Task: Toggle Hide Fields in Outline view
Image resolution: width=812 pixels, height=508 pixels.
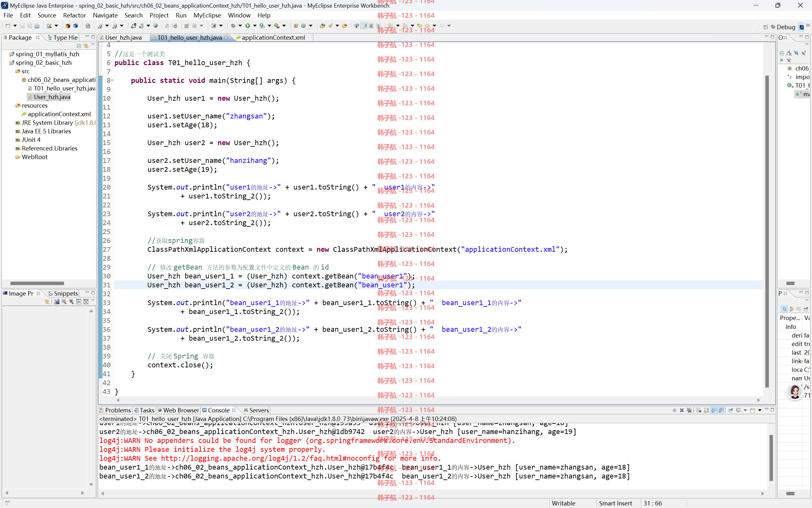Action: pyautogui.click(x=796, y=53)
